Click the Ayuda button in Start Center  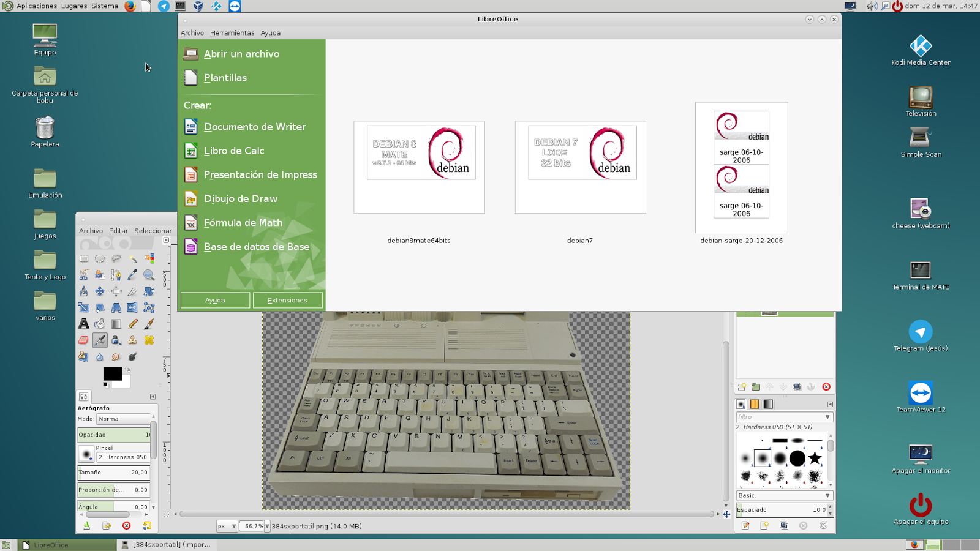click(215, 300)
